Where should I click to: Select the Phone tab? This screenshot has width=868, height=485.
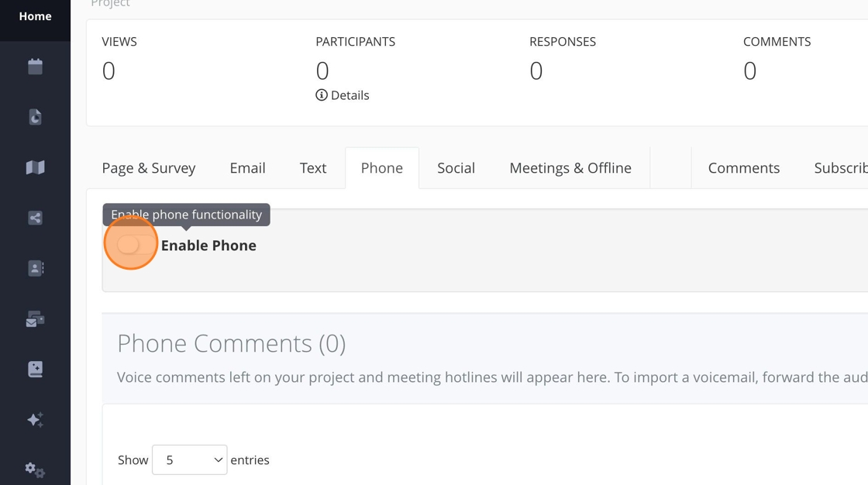click(x=382, y=168)
